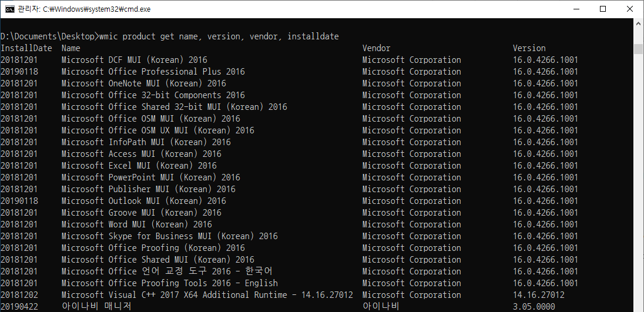Click Microsoft Groove MUI (Korean) 2016
The image size is (644, 312).
(141, 213)
